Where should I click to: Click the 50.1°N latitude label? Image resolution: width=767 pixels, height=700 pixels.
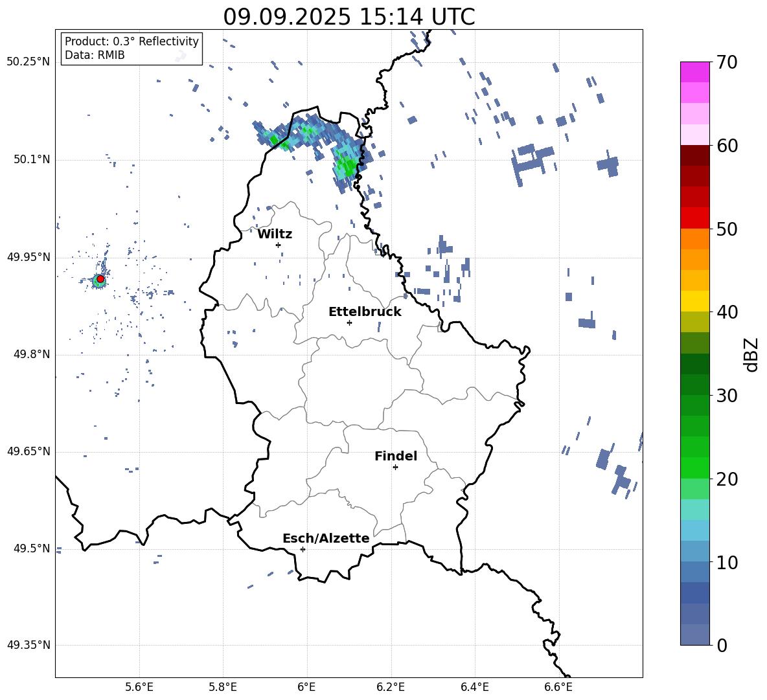click(32, 159)
